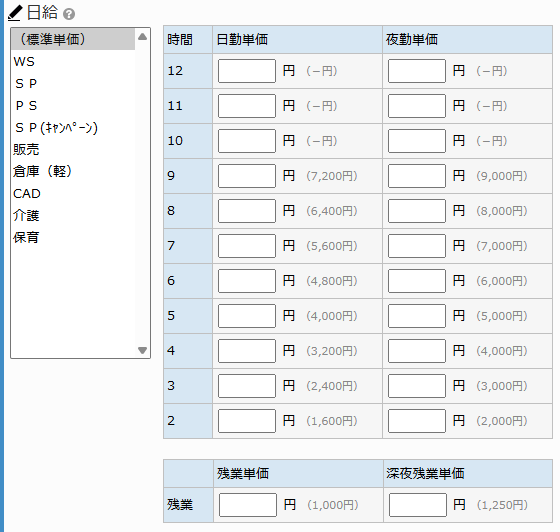Image resolution: width=560 pixels, height=532 pixels.
Task: Click the 日勤単価 field for 12 hours
Action: click(x=247, y=71)
